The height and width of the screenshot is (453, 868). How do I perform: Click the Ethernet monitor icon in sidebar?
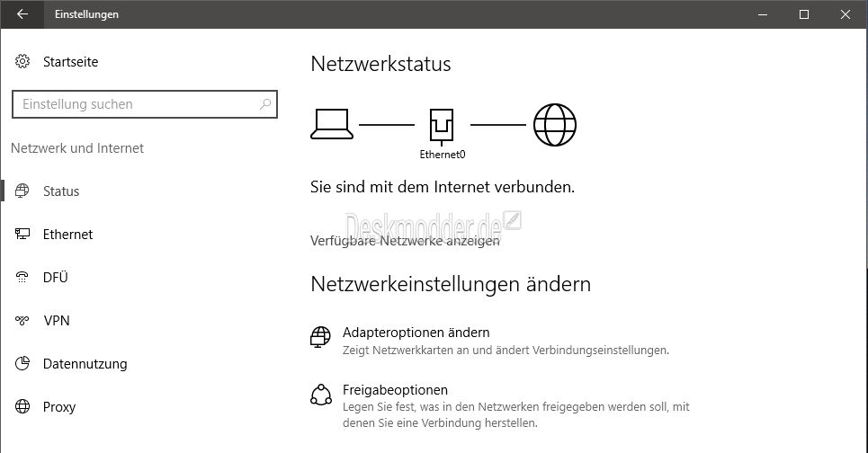[x=22, y=234]
